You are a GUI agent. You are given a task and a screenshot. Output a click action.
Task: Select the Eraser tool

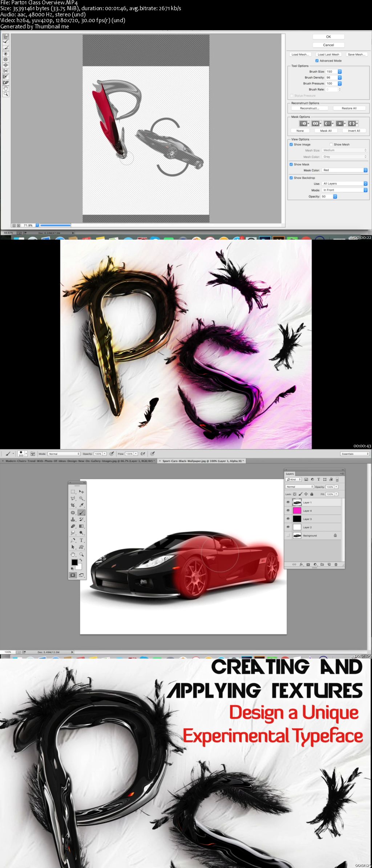(x=73, y=526)
